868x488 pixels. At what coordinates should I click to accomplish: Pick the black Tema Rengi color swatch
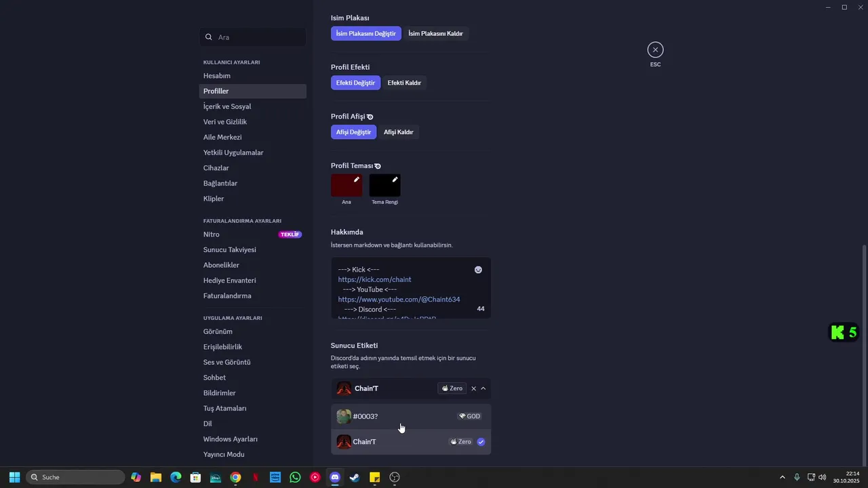(384, 185)
